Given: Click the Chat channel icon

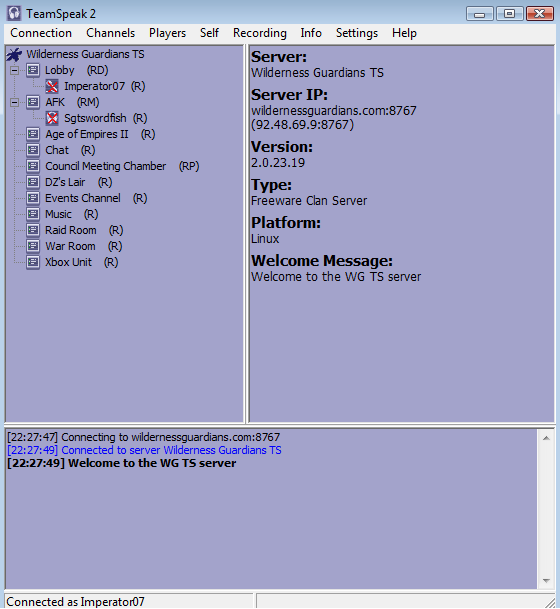Looking at the screenshot, I should point(33,150).
